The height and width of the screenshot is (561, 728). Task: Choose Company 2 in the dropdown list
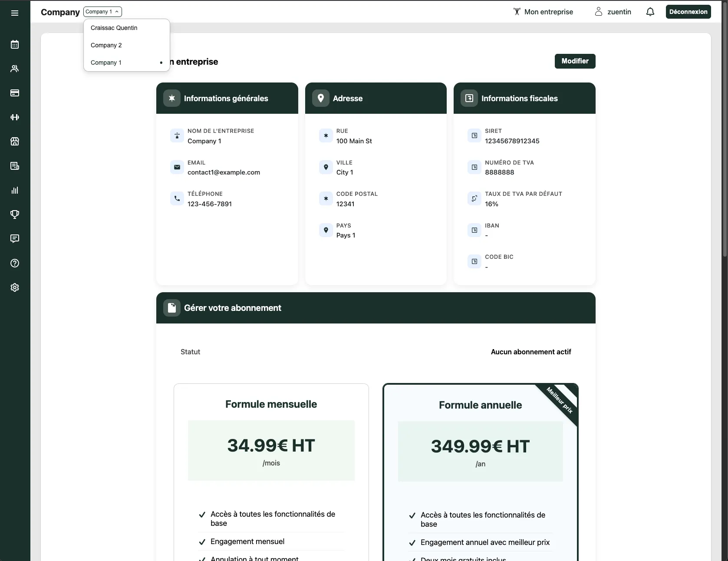click(x=106, y=45)
